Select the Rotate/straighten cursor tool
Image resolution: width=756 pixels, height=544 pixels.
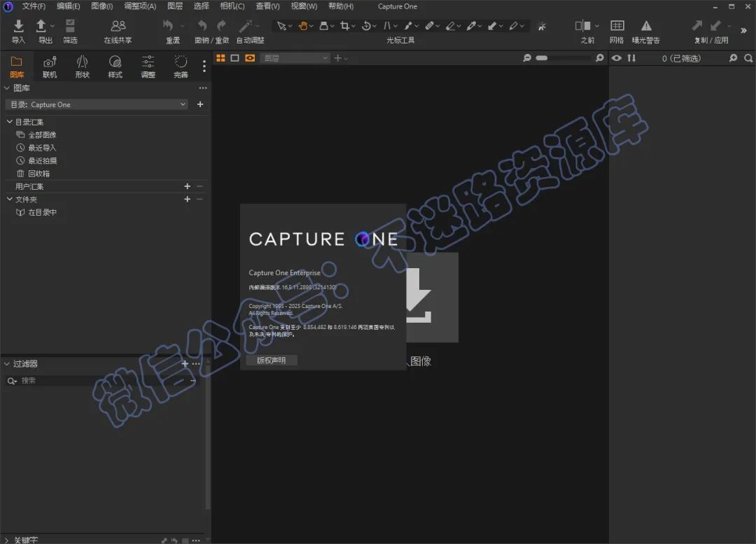tap(366, 26)
